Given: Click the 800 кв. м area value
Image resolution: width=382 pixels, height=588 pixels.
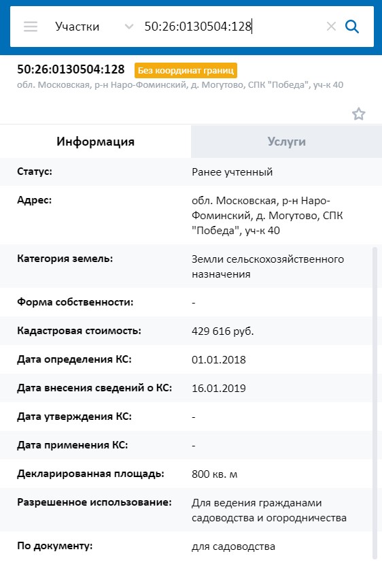Looking at the screenshot, I should pyautogui.click(x=215, y=474).
